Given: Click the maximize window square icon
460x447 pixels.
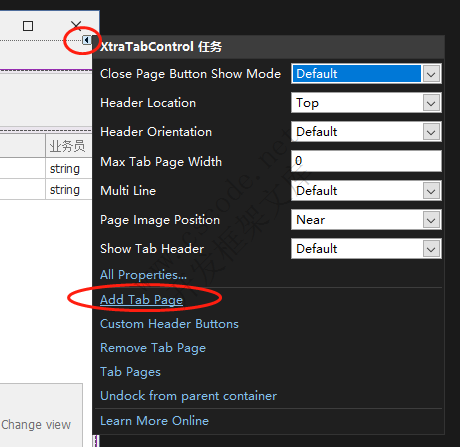Looking at the screenshot, I should [28, 26].
